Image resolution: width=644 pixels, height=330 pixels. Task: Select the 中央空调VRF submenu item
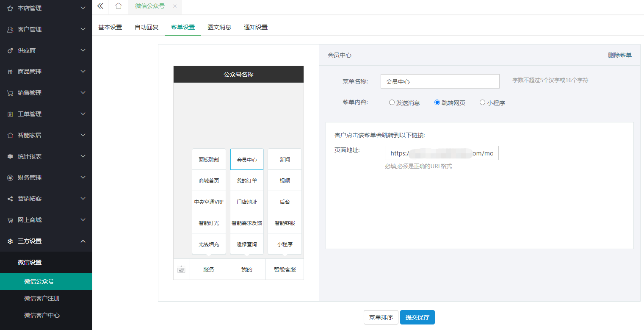pyautogui.click(x=209, y=202)
